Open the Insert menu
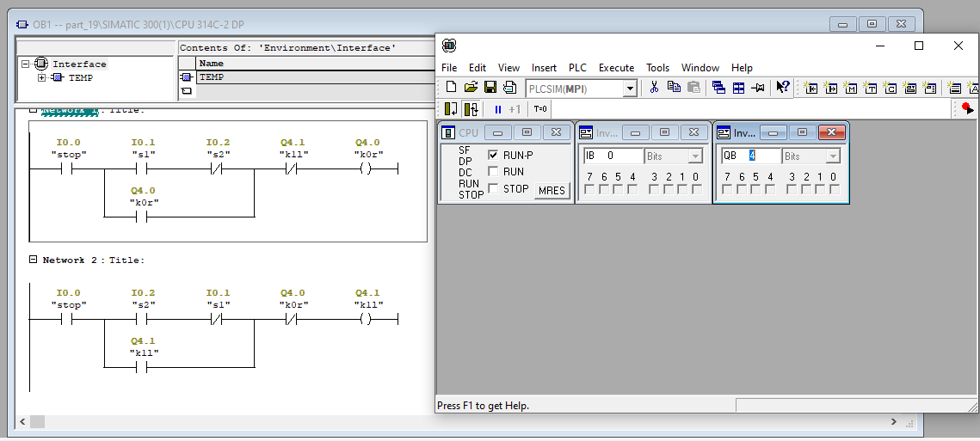 tap(544, 67)
